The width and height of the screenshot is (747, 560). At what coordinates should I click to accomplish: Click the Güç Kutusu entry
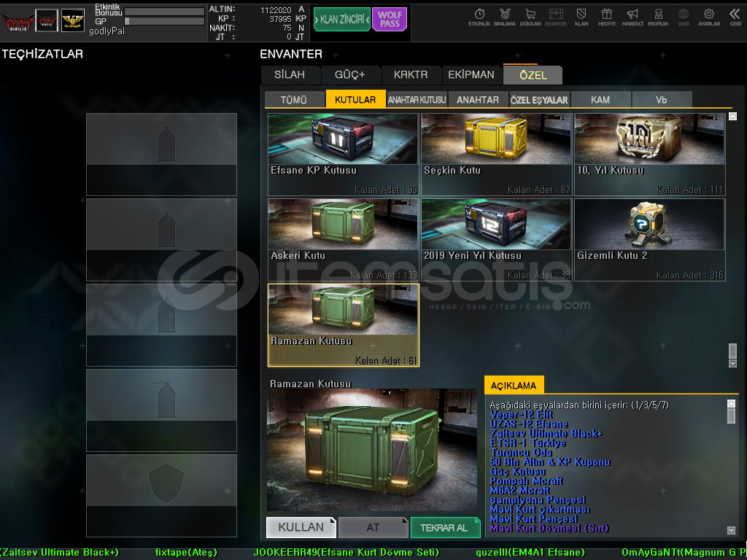pos(517,472)
